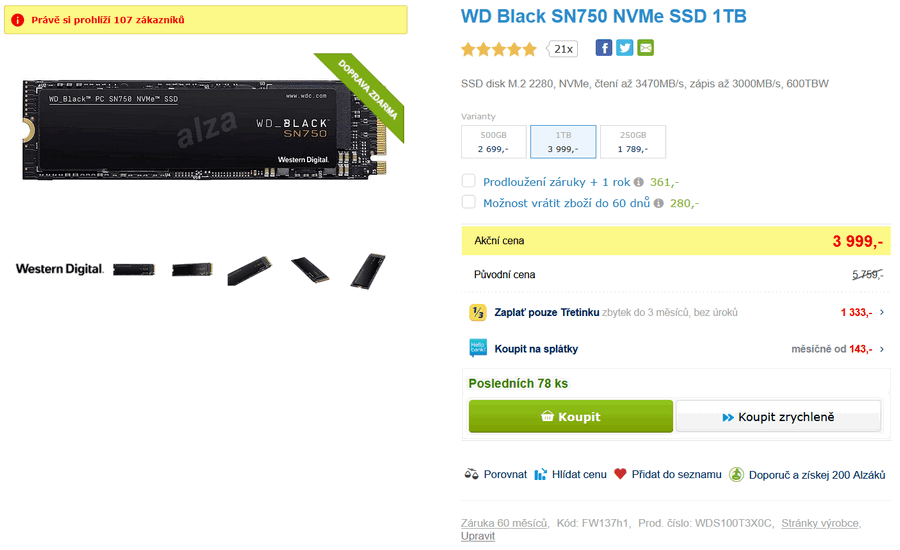Click the Western Digital brand logo

point(60,269)
